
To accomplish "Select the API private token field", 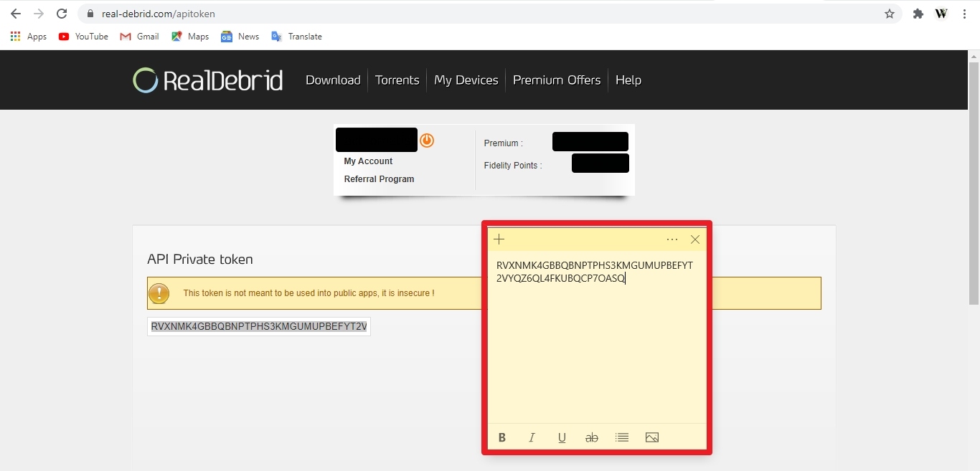I will (x=259, y=327).
